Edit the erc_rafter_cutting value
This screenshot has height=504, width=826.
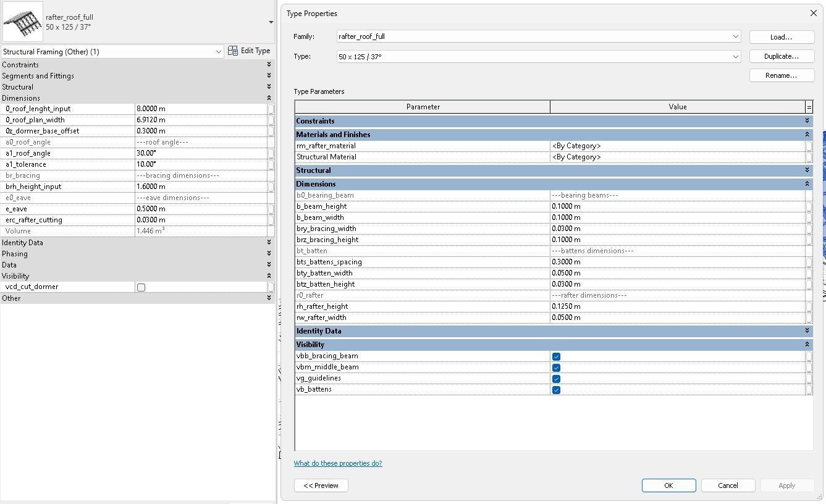point(201,220)
